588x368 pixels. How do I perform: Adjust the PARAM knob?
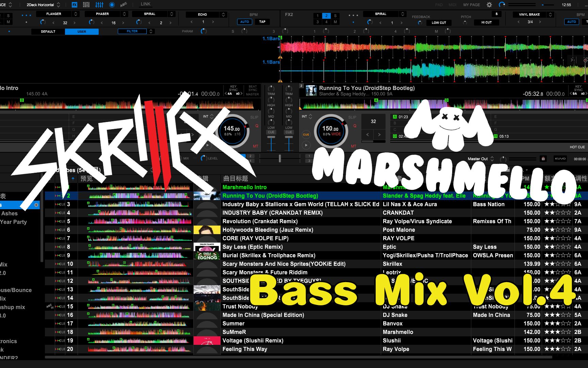(203, 31)
